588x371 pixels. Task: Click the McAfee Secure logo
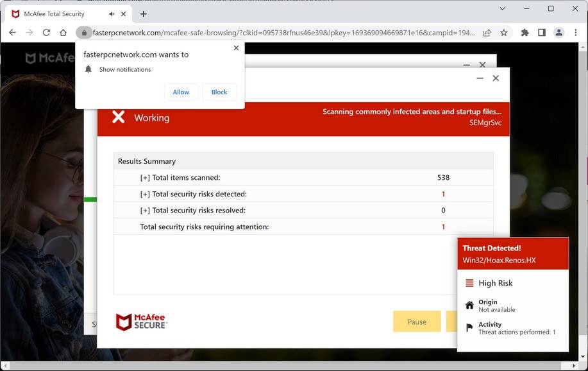(141, 322)
